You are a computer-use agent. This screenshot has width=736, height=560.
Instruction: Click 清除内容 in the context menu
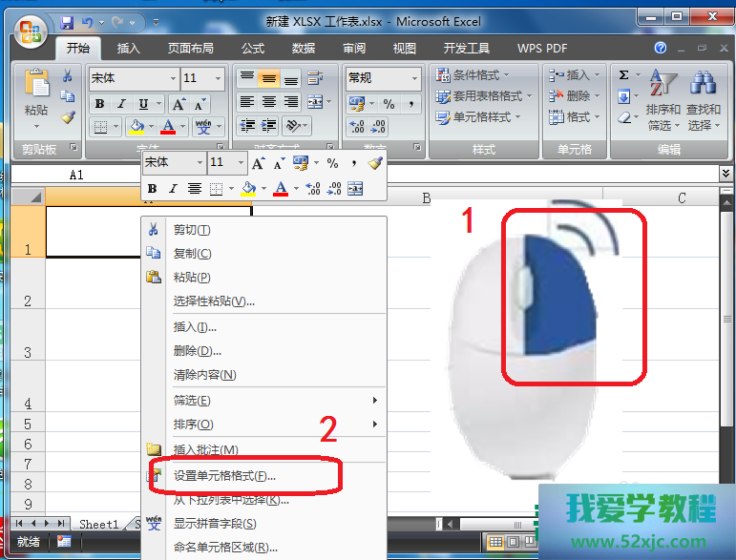pyautogui.click(x=204, y=375)
